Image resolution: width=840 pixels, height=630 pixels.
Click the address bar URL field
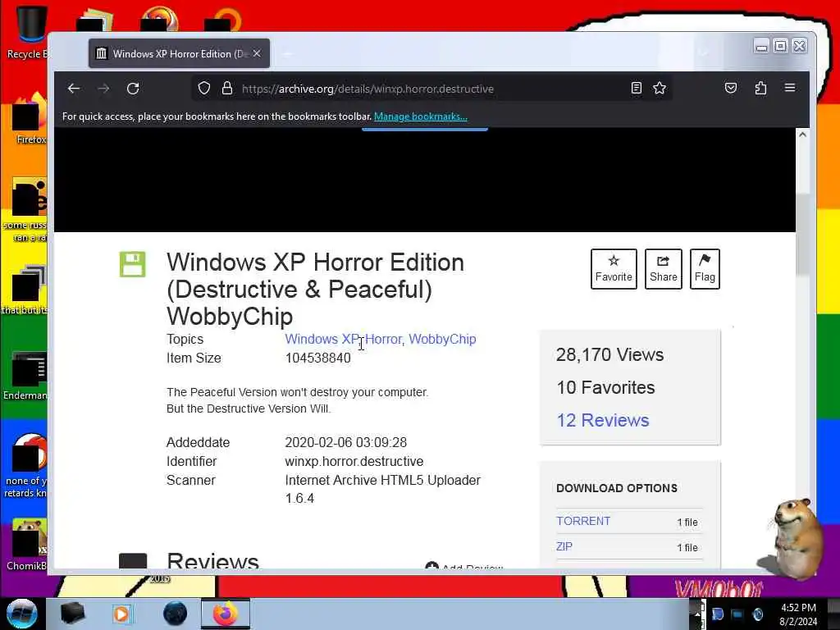coord(431,89)
